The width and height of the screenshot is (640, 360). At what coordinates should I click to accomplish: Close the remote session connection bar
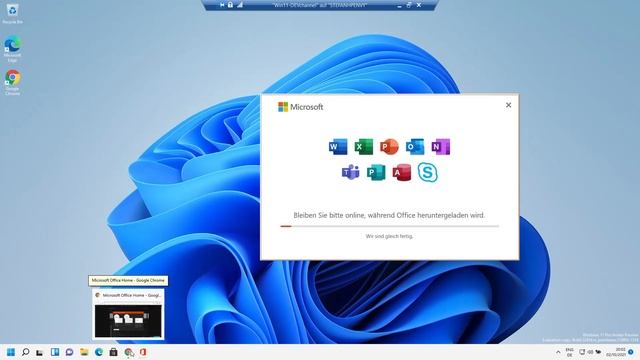(x=419, y=5)
